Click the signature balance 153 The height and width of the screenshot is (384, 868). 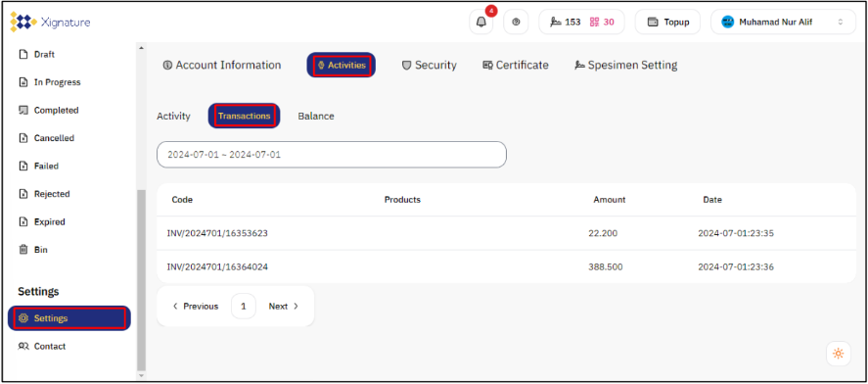pos(566,23)
